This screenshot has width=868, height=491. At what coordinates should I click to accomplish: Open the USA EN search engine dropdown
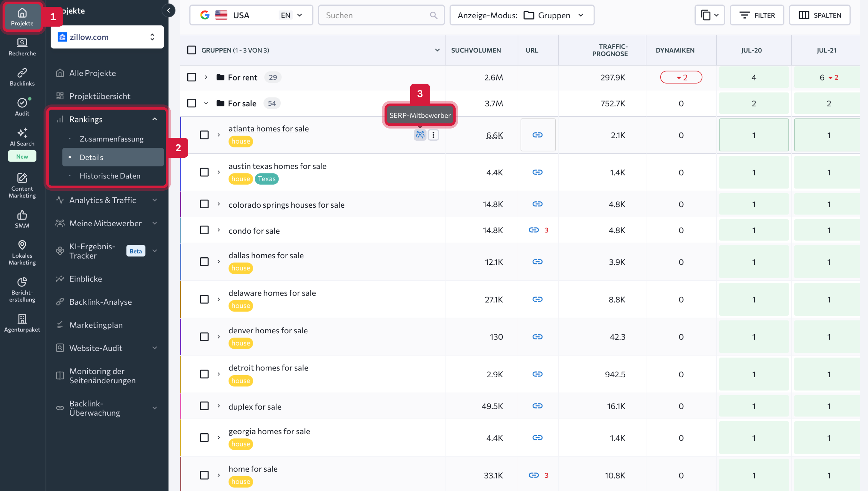[x=251, y=15]
